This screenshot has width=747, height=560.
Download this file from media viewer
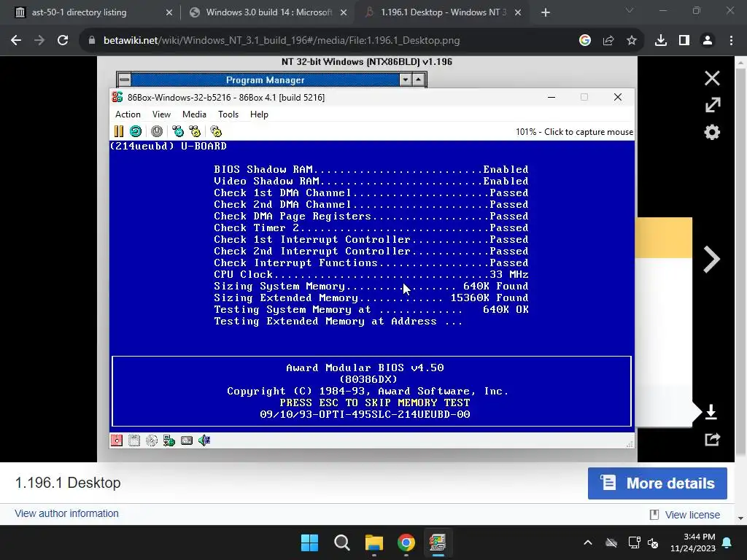coord(711,412)
